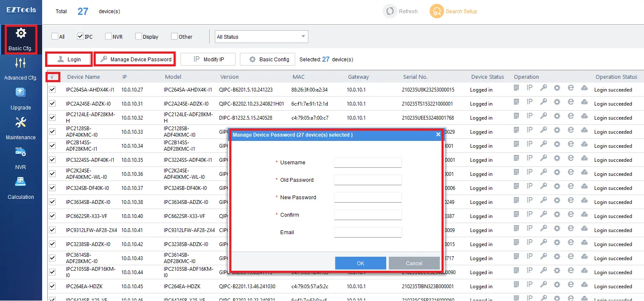Open the NVR sidebar section
This screenshot has height=301, width=644.
21,158
